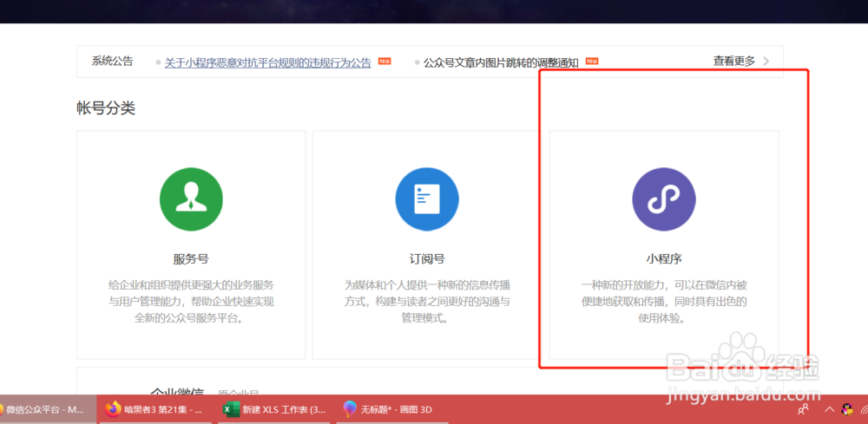
Task: Click the green 服务号 service account icon
Action: click(x=191, y=199)
